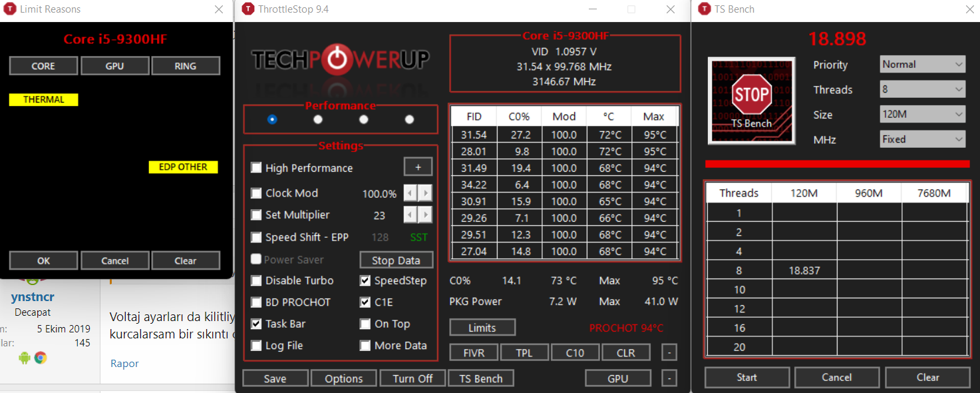Viewport: 980px width, 393px height.
Task: Click the Chrome icon under ynstncr profile
Action: coord(41,358)
